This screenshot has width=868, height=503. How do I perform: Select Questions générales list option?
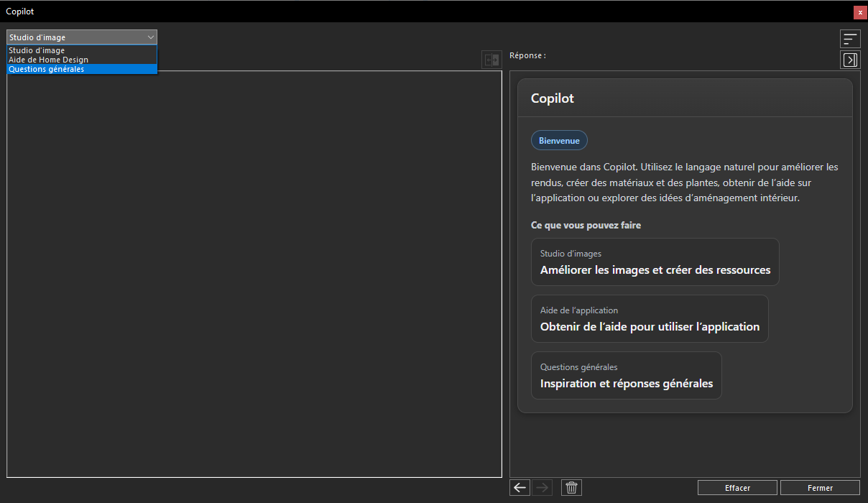click(82, 69)
